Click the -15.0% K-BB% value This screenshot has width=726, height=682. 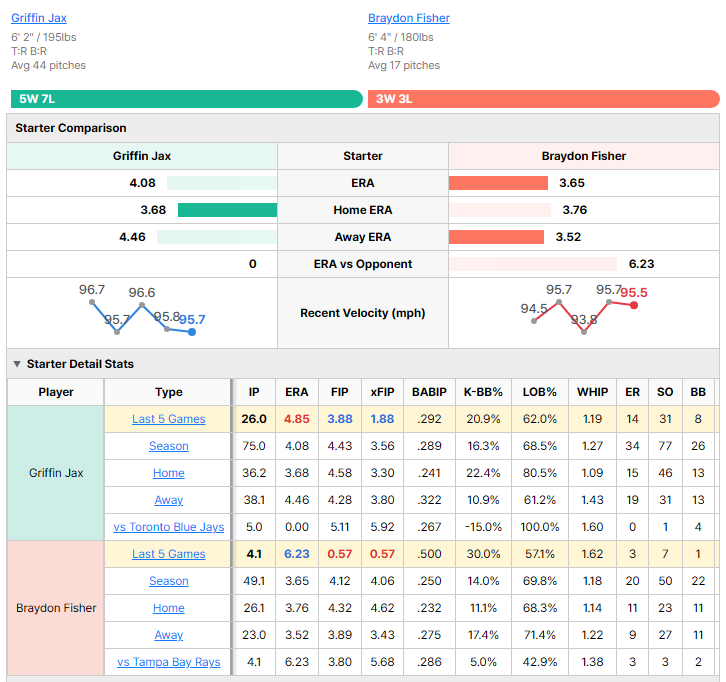pos(483,527)
